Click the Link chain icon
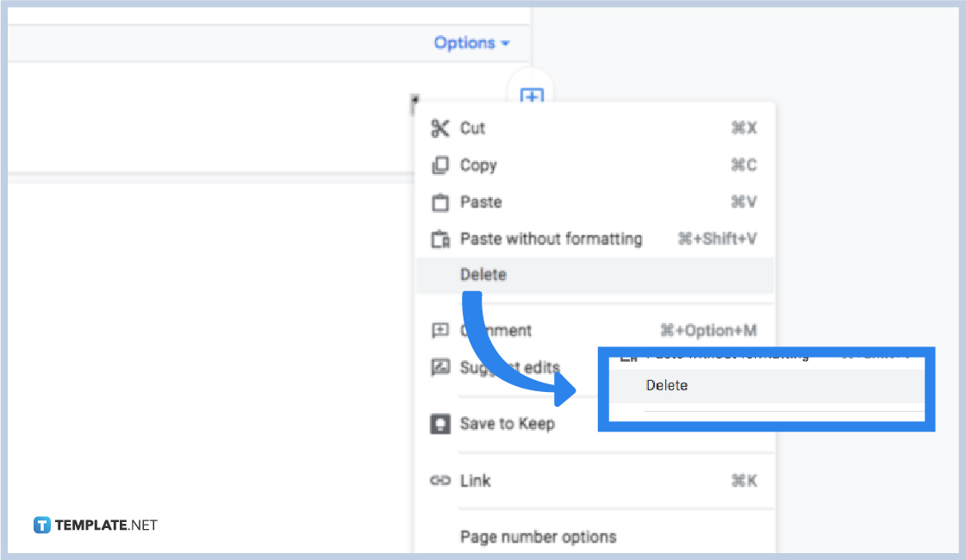This screenshot has height=560, width=966. (x=439, y=481)
